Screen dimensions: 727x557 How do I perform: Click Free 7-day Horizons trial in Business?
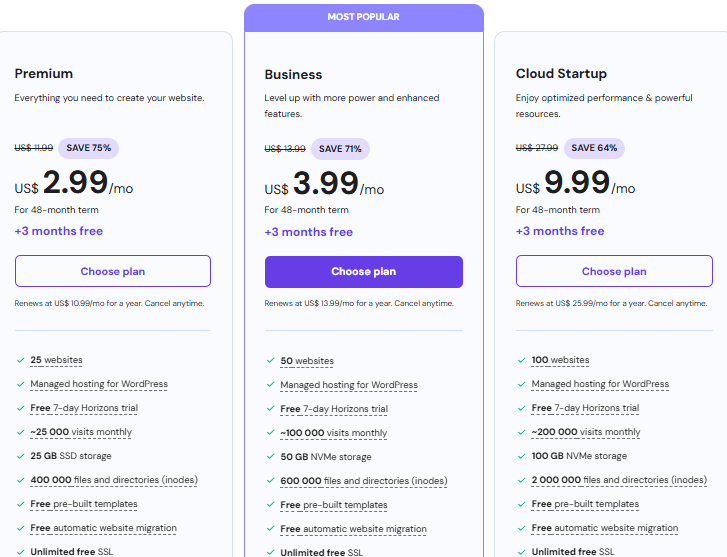point(334,409)
